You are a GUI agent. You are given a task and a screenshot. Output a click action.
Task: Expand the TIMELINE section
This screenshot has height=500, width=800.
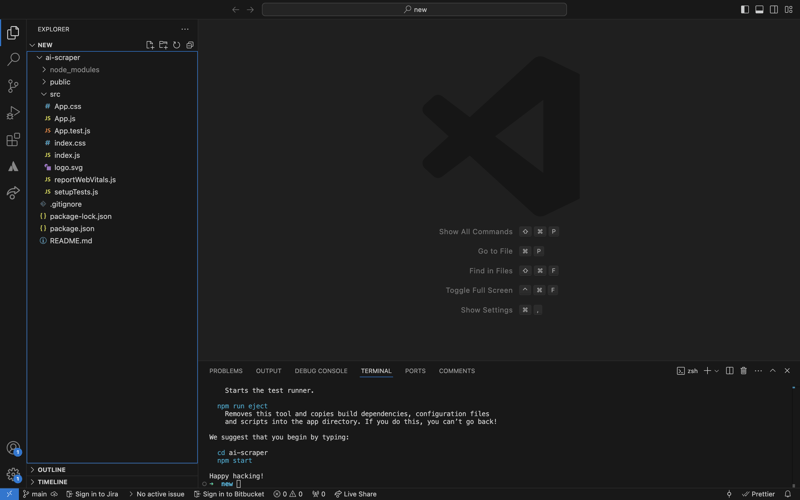(x=32, y=482)
